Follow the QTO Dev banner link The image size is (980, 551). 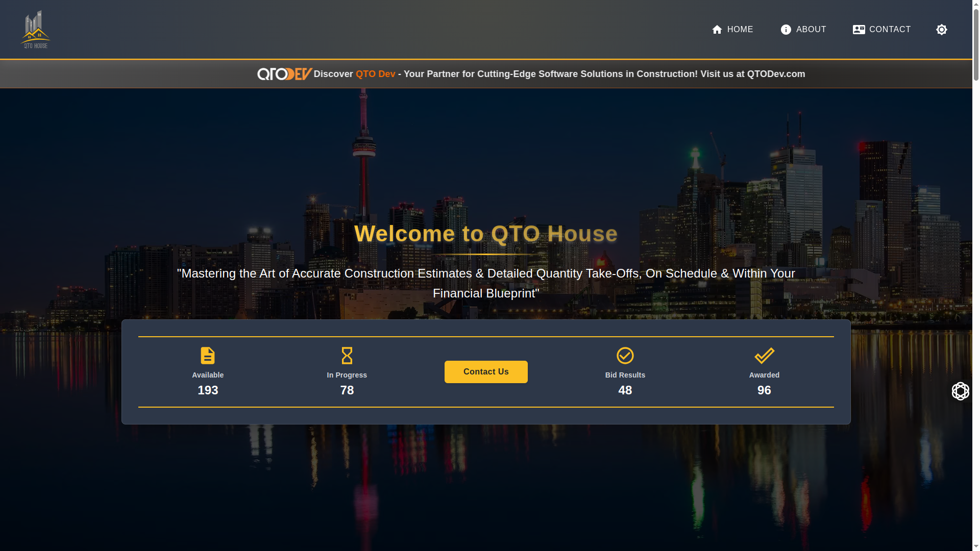[375, 73]
